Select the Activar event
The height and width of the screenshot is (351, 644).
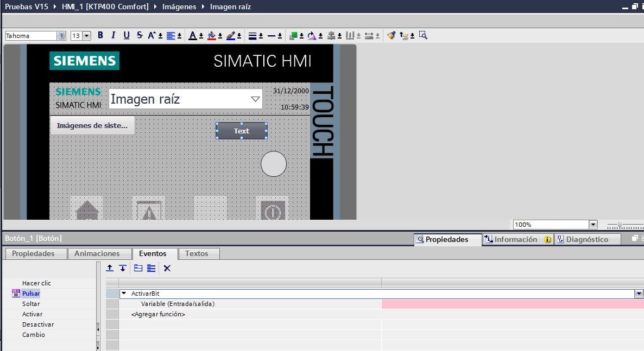[x=33, y=314]
